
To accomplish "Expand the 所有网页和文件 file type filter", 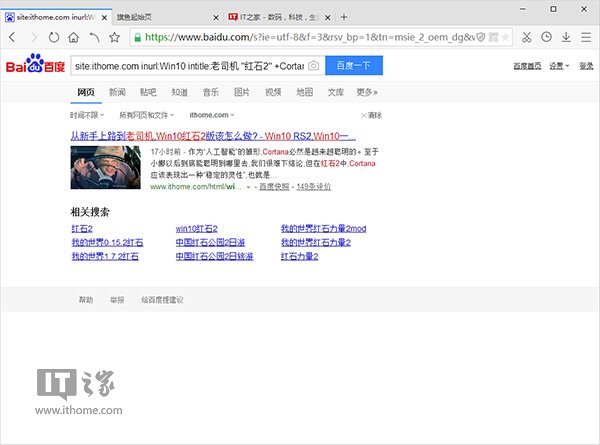I will tap(147, 115).
